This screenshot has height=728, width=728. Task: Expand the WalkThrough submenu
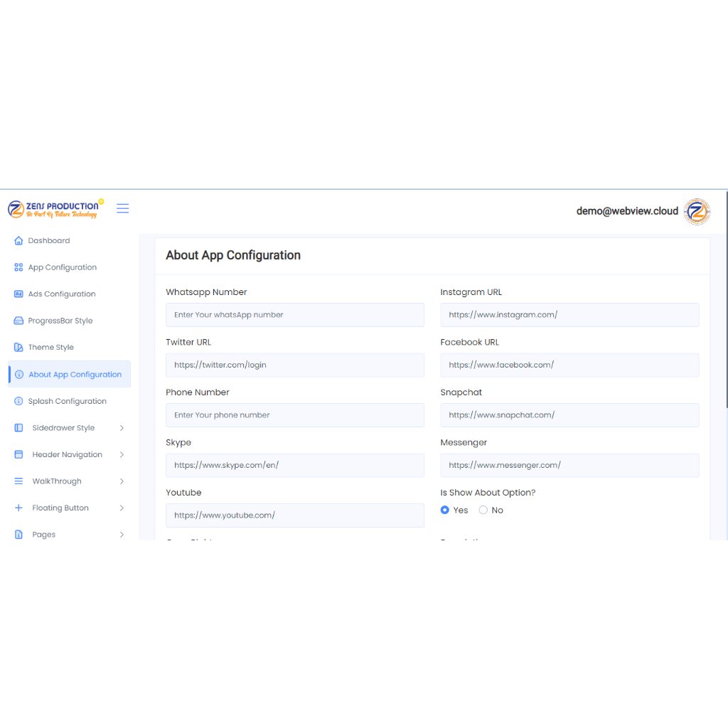click(122, 481)
